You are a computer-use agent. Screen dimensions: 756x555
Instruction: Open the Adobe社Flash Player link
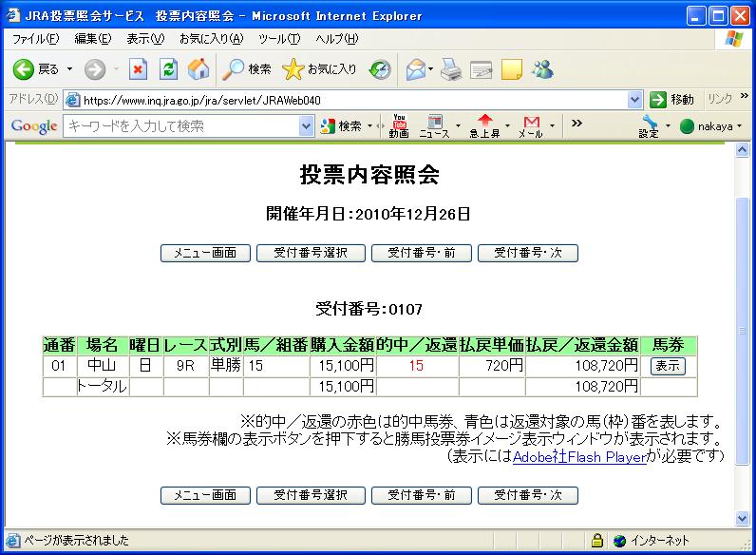coord(579,456)
